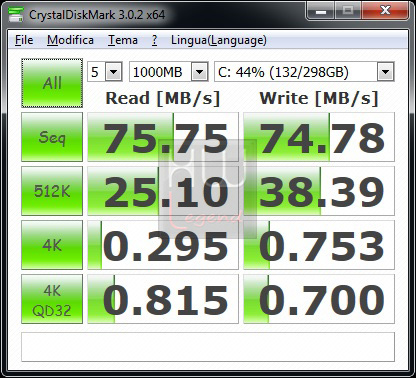The height and width of the screenshot is (378, 416).
Task: Click the Write [MB/s] column header
Action: [319, 98]
